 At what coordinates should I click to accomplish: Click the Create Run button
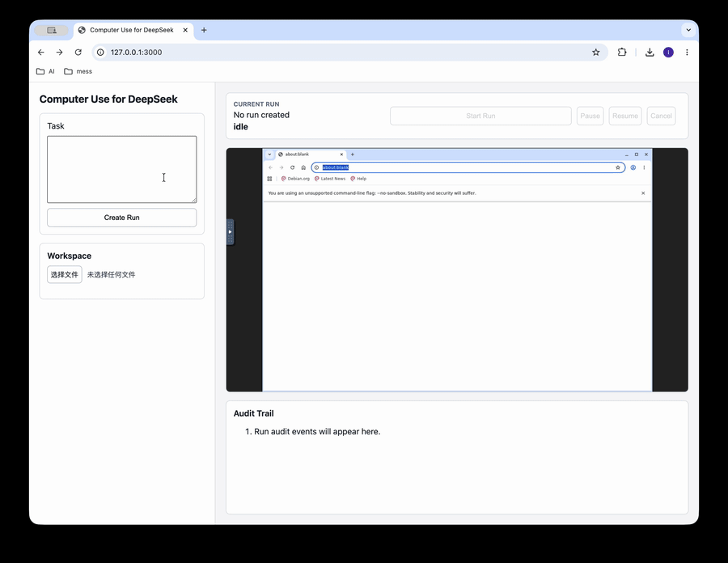(x=121, y=218)
